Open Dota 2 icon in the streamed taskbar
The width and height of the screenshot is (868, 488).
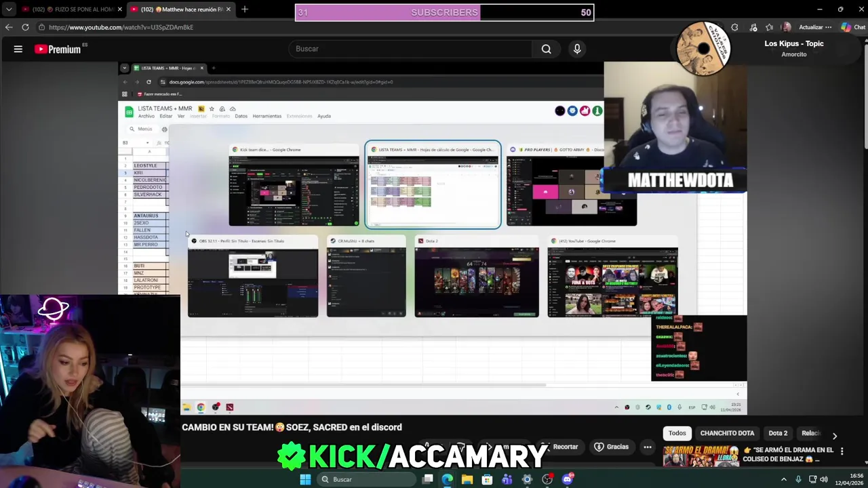[230, 407]
